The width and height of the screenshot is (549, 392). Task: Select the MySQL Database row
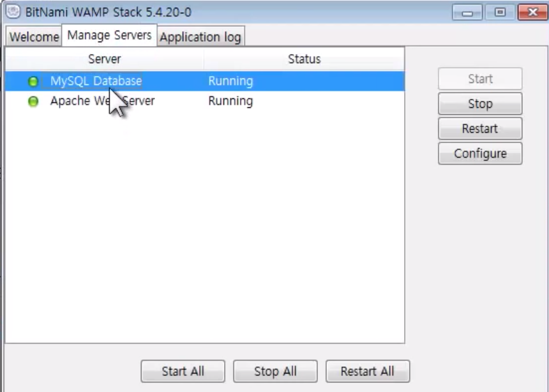pos(205,81)
